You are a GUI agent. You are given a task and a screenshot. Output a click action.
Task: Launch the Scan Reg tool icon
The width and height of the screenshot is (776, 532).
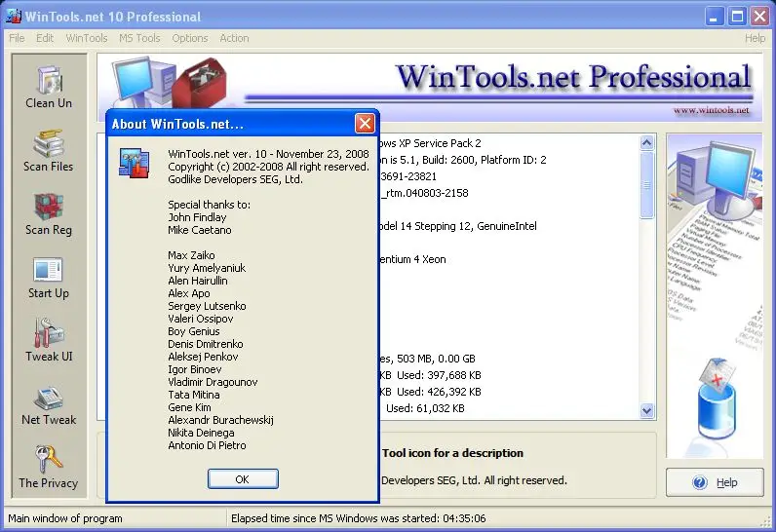coord(49,214)
